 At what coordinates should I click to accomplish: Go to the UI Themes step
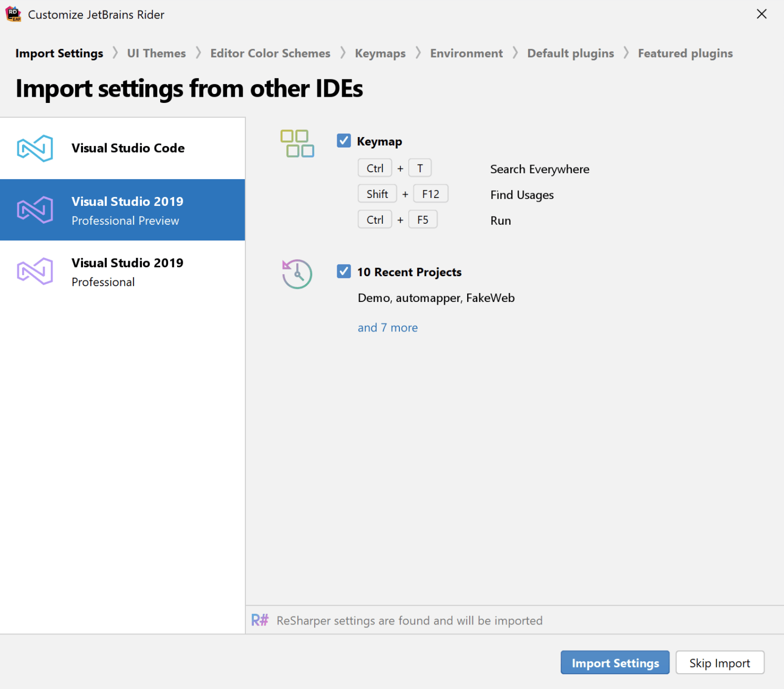click(x=156, y=53)
